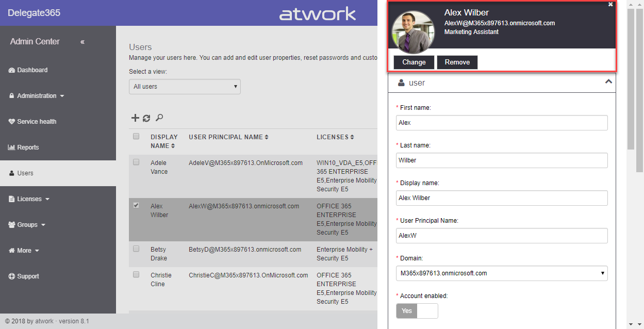Open the All users view dropdown
Image resolution: width=644 pixels, height=329 pixels.
185,87
